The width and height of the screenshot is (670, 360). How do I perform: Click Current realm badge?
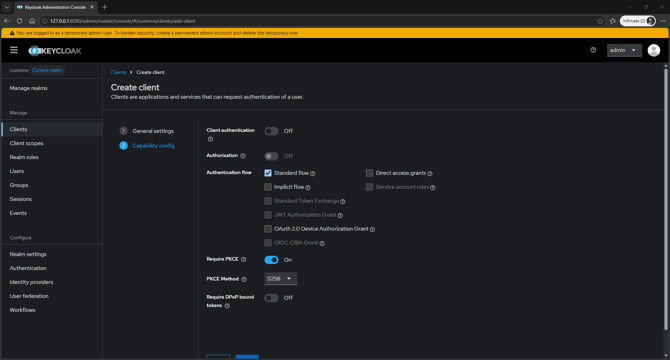47,70
